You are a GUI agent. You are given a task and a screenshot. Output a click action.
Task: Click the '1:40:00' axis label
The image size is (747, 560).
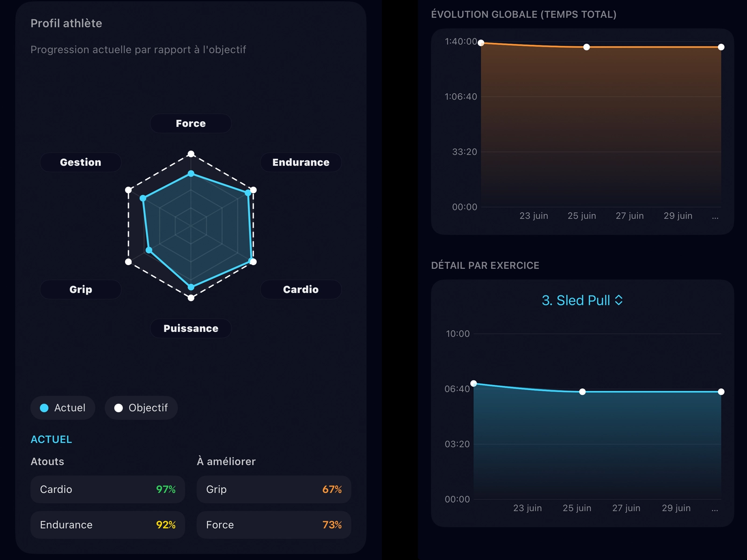pyautogui.click(x=461, y=42)
